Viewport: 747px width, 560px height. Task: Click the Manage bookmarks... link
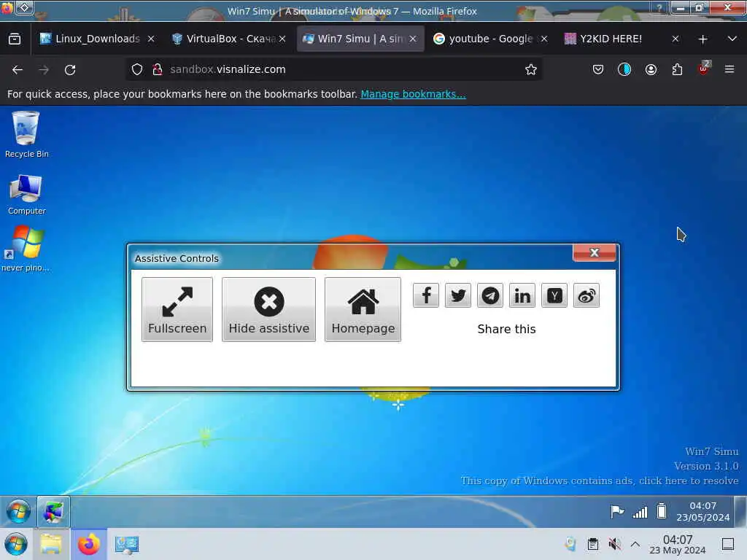tap(413, 94)
